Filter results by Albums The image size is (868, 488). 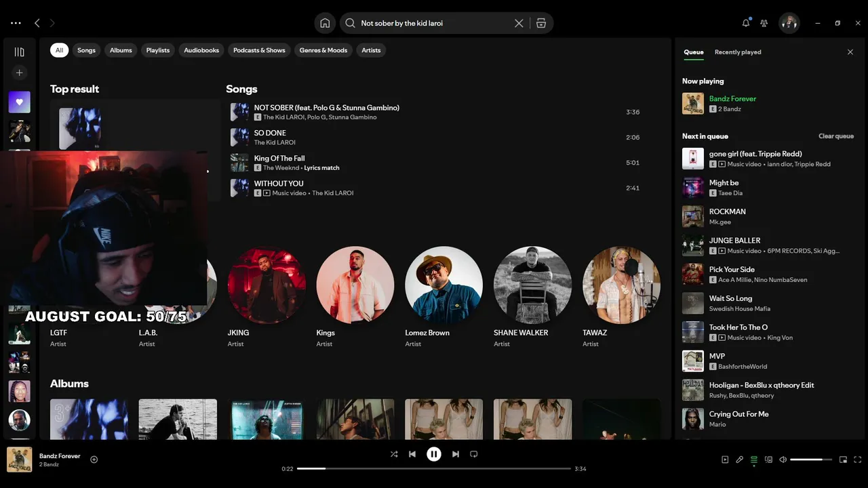tap(121, 50)
